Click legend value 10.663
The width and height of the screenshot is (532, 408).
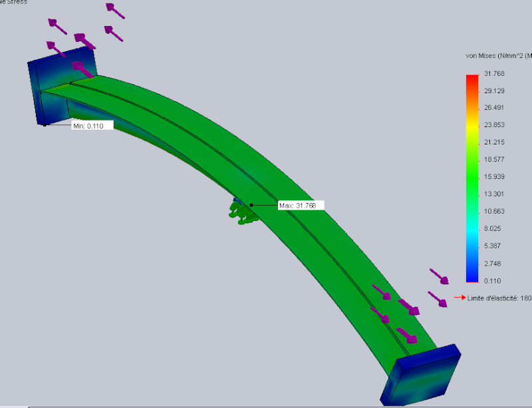pos(494,212)
